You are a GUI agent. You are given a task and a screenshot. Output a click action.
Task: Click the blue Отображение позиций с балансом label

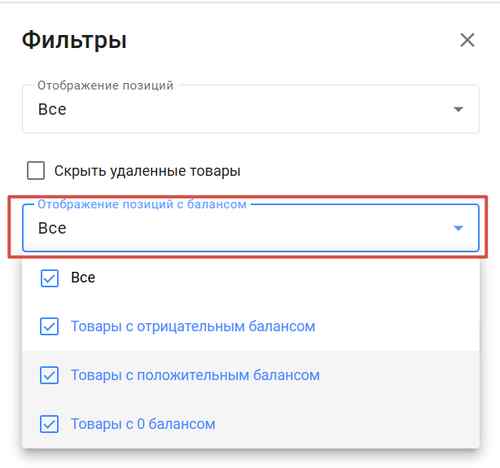pyautogui.click(x=142, y=204)
